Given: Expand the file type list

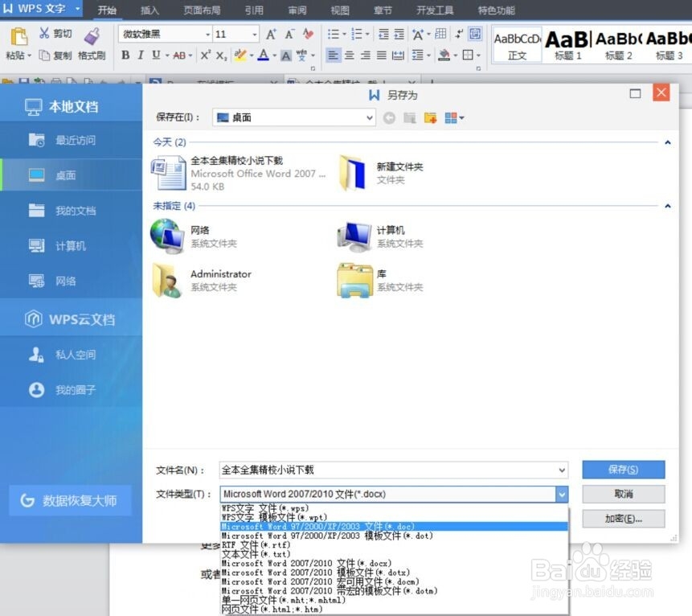Looking at the screenshot, I should (562, 494).
